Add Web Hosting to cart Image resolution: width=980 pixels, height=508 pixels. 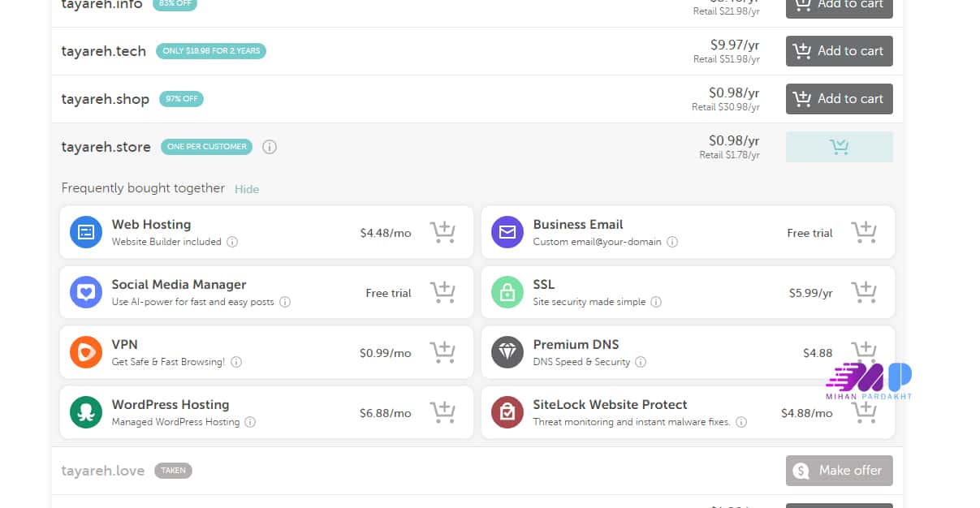pos(443,233)
